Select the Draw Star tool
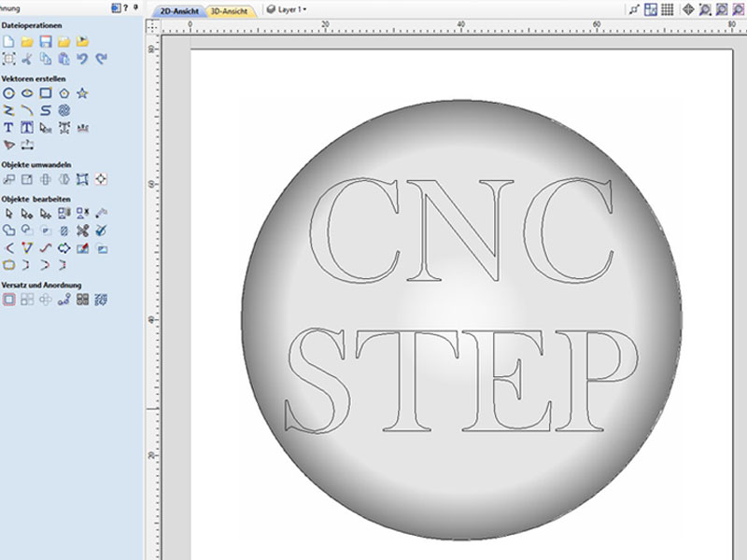The image size is (747, 560). coord(82,93)
